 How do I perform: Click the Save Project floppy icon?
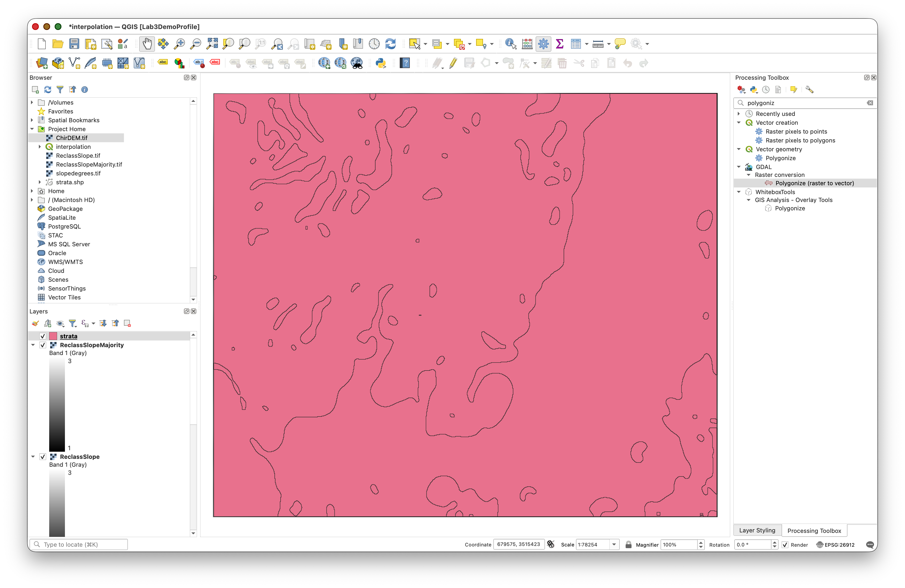(x=74, y=44)
